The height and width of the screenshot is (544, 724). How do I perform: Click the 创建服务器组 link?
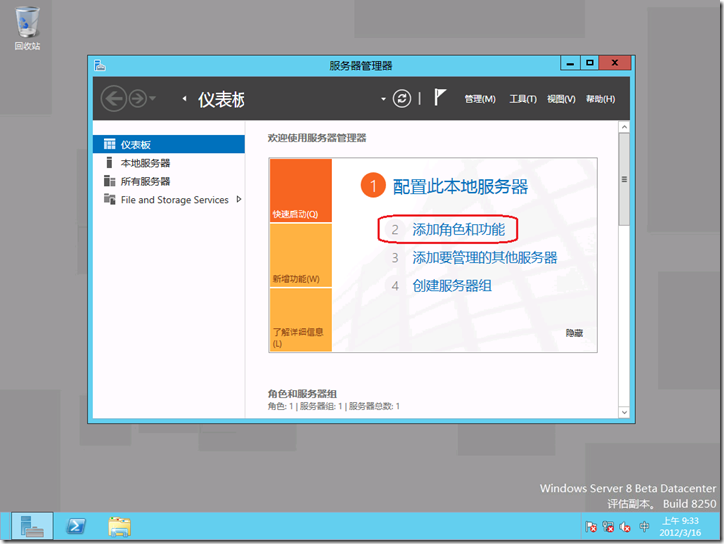click(x=452, y=285)
